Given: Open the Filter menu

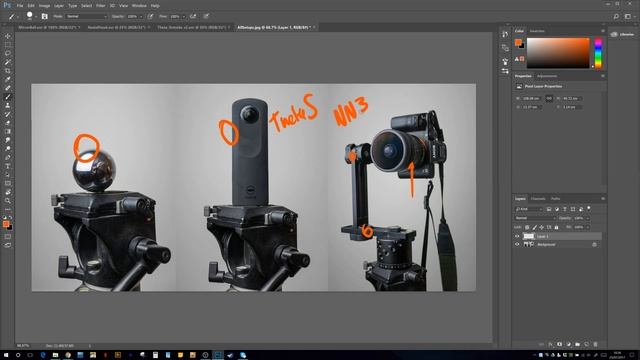Looking at the screenshot, I should 101,6.
